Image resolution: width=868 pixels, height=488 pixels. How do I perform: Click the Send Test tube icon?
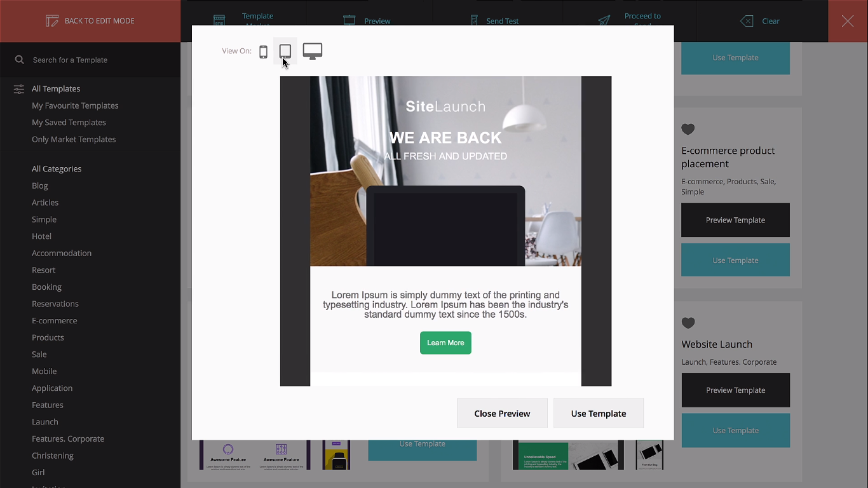(474, 20)
